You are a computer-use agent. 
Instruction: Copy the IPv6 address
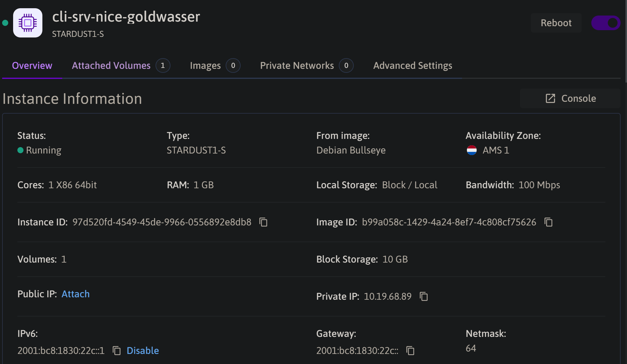[116, 351]
